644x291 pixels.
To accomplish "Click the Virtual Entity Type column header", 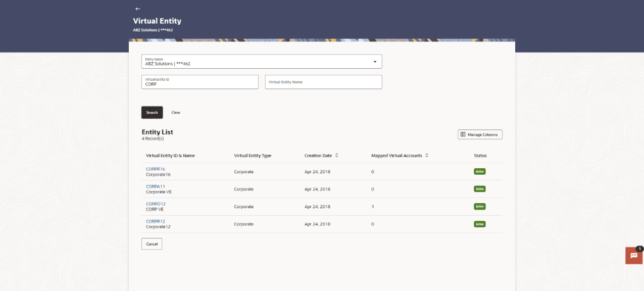I will (x=253, y=156).
